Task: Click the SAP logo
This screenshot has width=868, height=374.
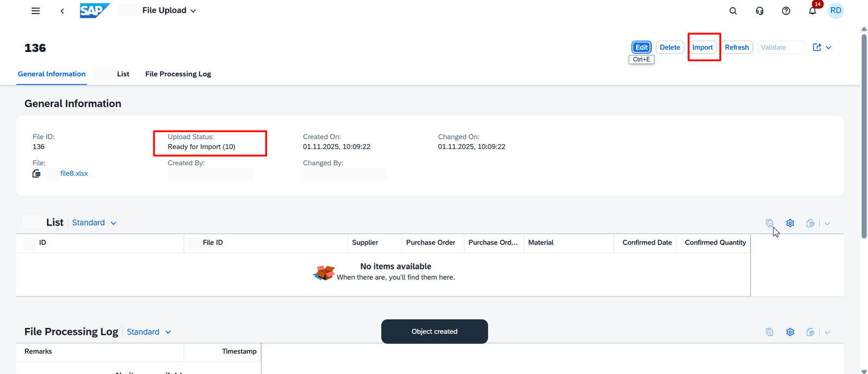Action: coord(94,11)
